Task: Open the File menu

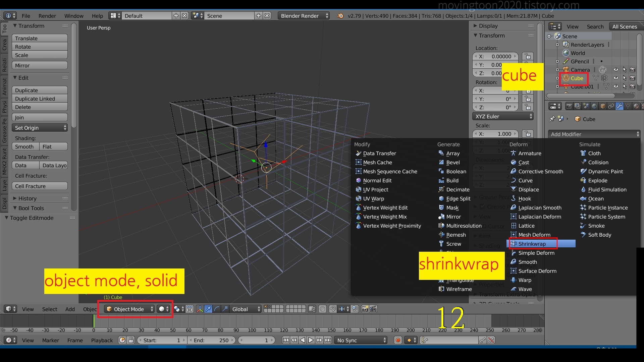Action: 26,16
